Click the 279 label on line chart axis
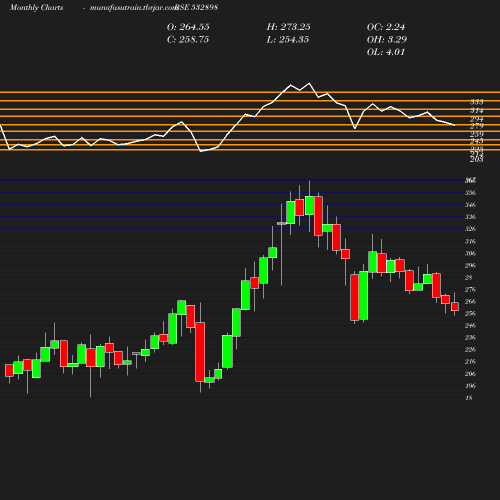The image size is (500, 500). (x=477, y=126)
